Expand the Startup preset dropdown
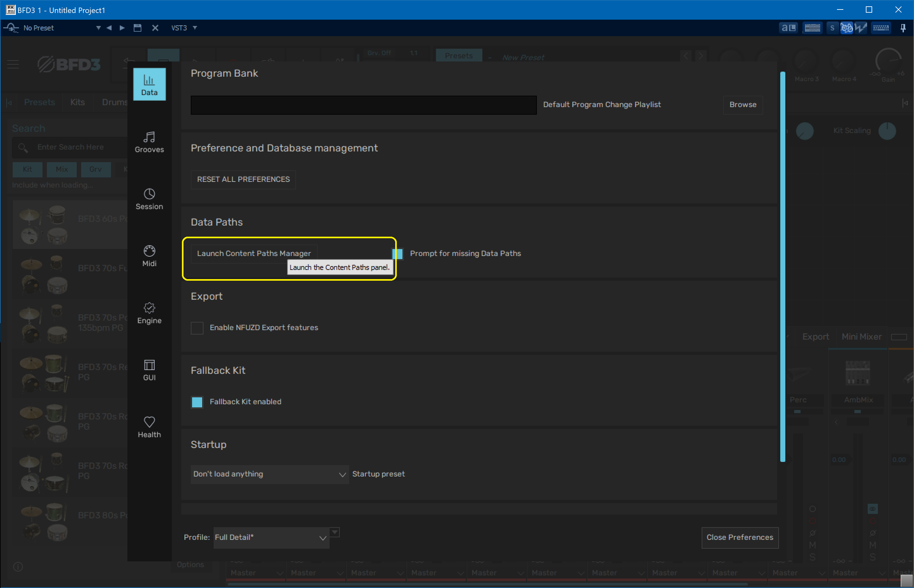Screen dimensions: 914x588 [270, 474]
